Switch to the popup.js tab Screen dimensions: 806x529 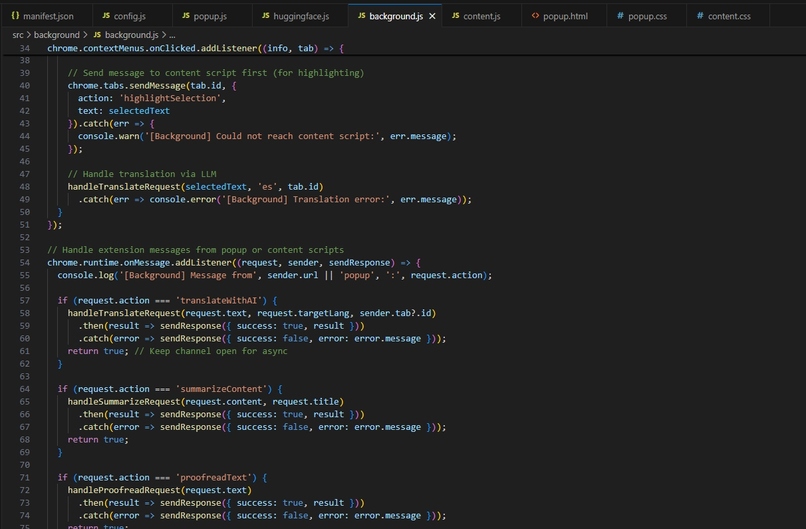tap(204, 16)
